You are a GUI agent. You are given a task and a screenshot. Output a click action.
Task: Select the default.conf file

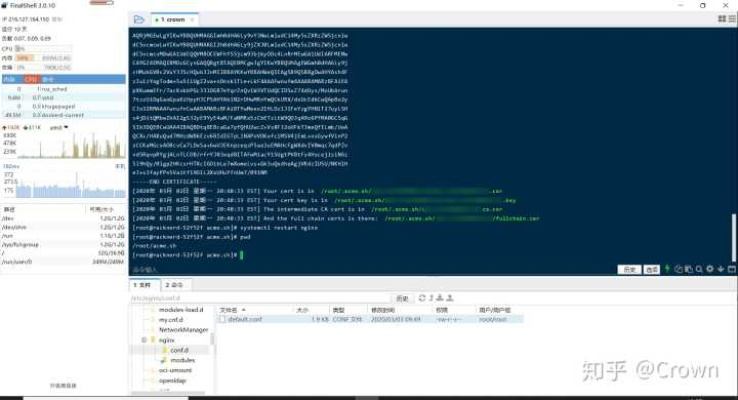click(x=244, y=319)
